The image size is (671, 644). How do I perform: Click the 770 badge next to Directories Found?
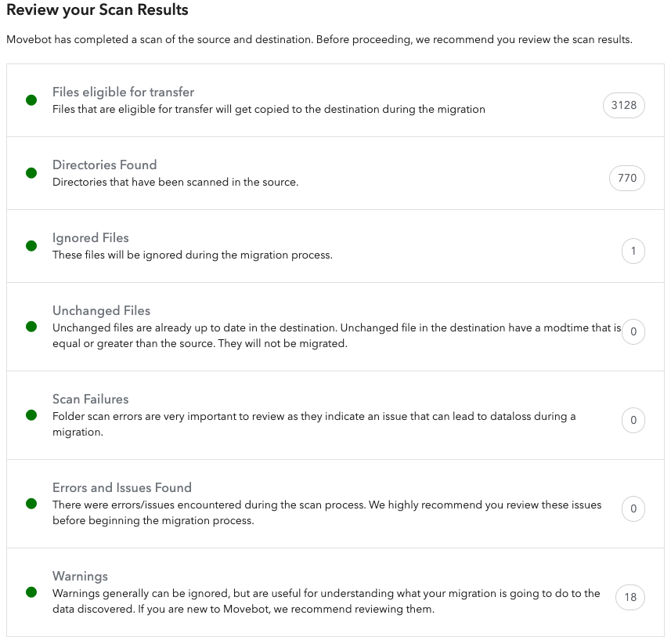point(626,178)
